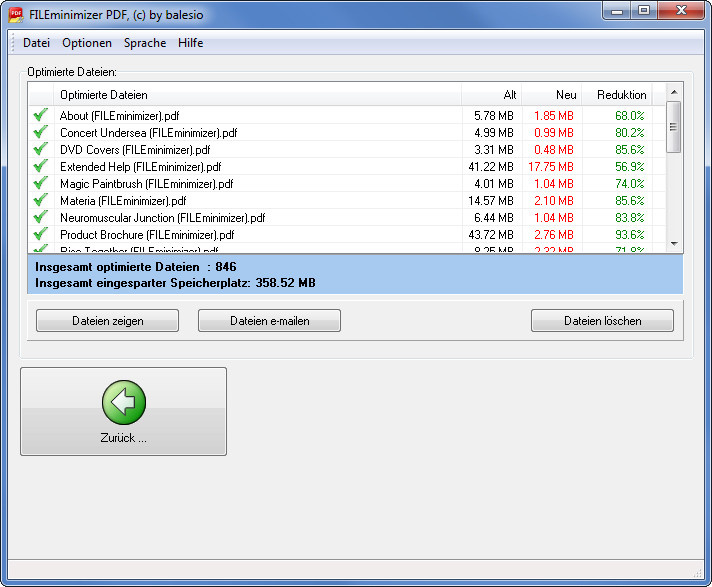The height and width of the screenshot is (587, 712).
Task: Minimize the FILEminimizer PDF window
Action: click(617, 10)
